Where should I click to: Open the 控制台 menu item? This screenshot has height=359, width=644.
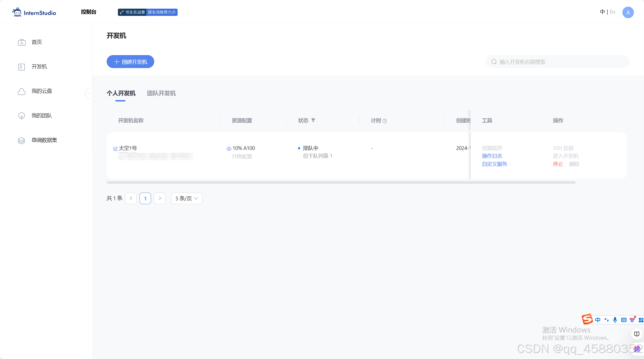pyautogui.click(x=88, y=12)
